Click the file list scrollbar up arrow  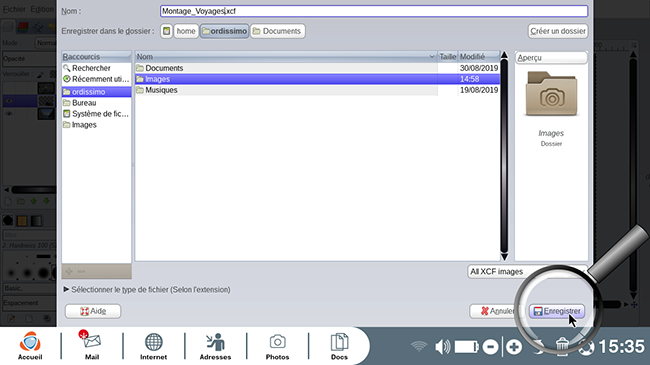coord(504,55)
